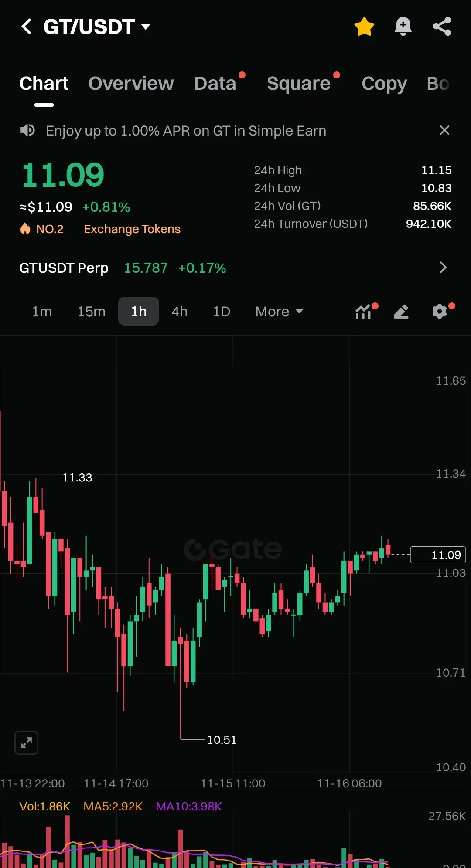Tap the 11.33 high price marker

tap(77, 478)
